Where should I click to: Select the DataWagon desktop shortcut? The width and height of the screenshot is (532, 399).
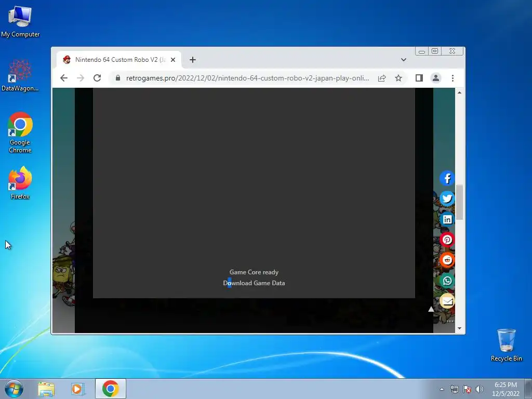pyautogui.click(x=20, y=75)
